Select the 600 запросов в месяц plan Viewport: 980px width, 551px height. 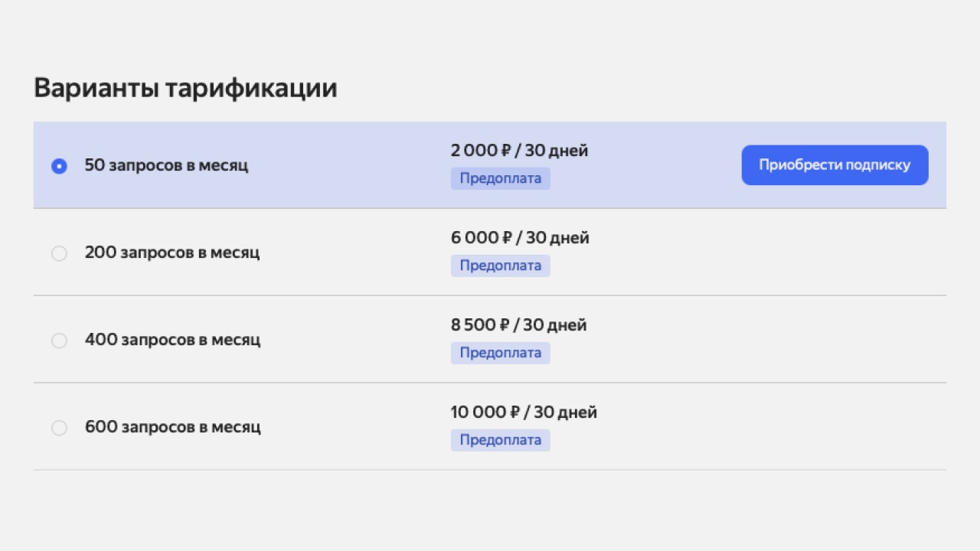(x=59, y=428)
